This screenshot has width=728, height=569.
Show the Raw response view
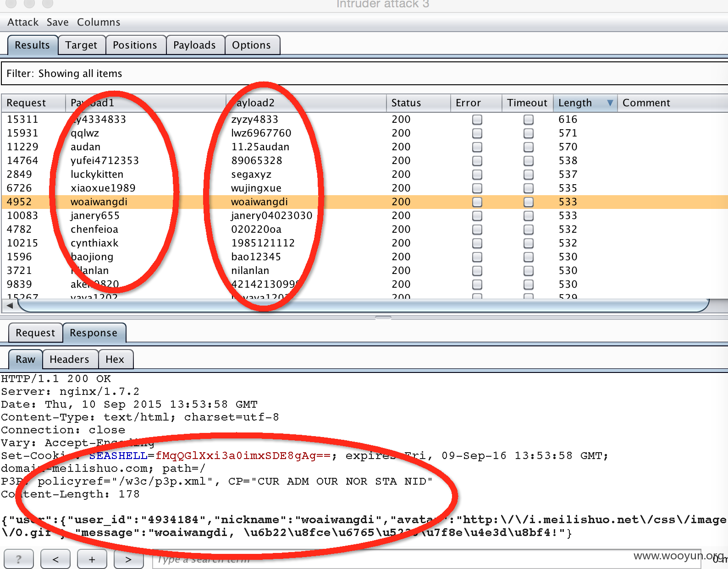[25, 359]
